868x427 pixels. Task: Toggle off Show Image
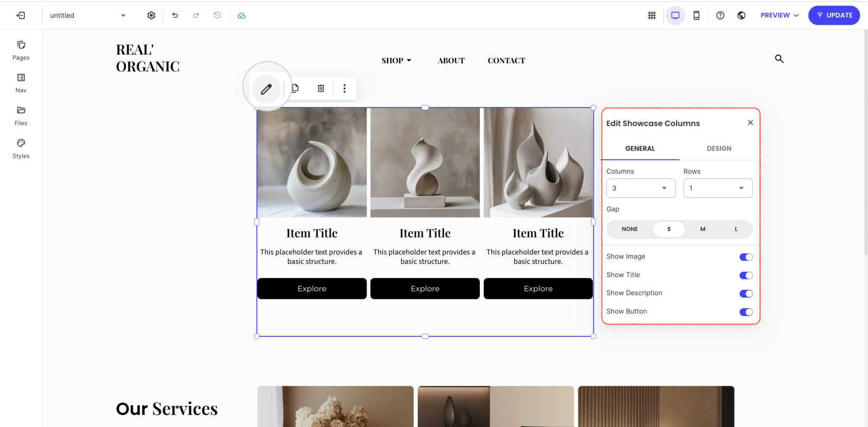point(746,257)
